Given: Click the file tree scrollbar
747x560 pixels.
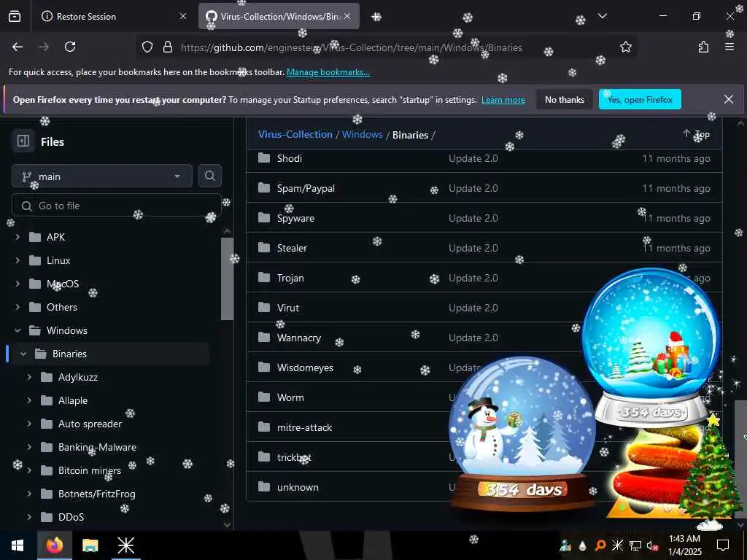Looking at the screenshot, I should tap(228, 279).
